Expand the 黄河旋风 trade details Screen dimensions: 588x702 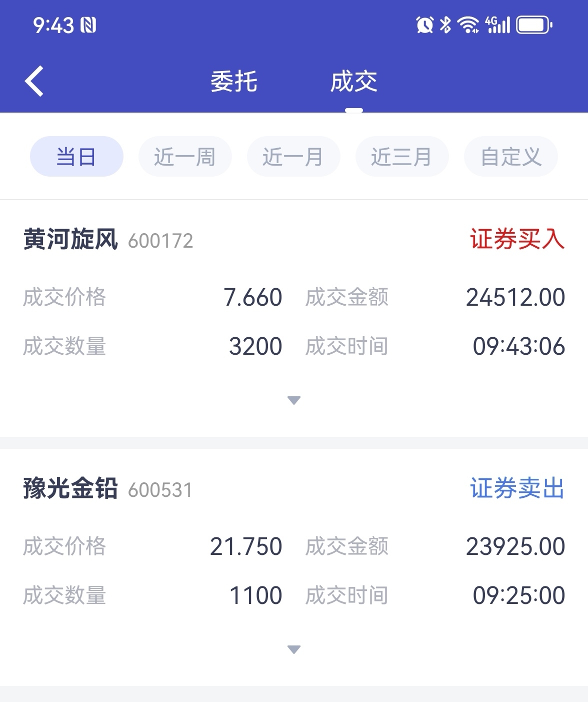(x=294, y=400)
